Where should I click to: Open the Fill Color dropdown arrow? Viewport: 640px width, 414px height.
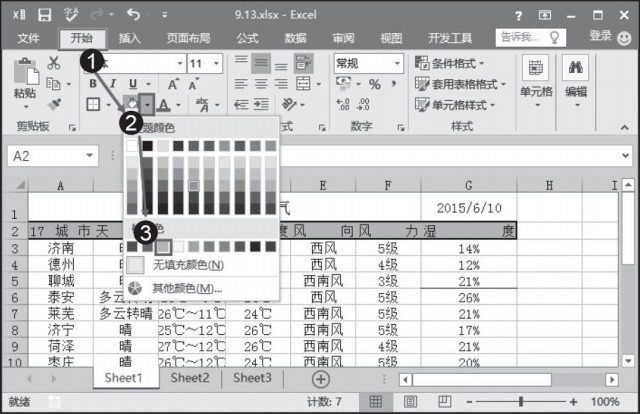[x=147, y=105]
